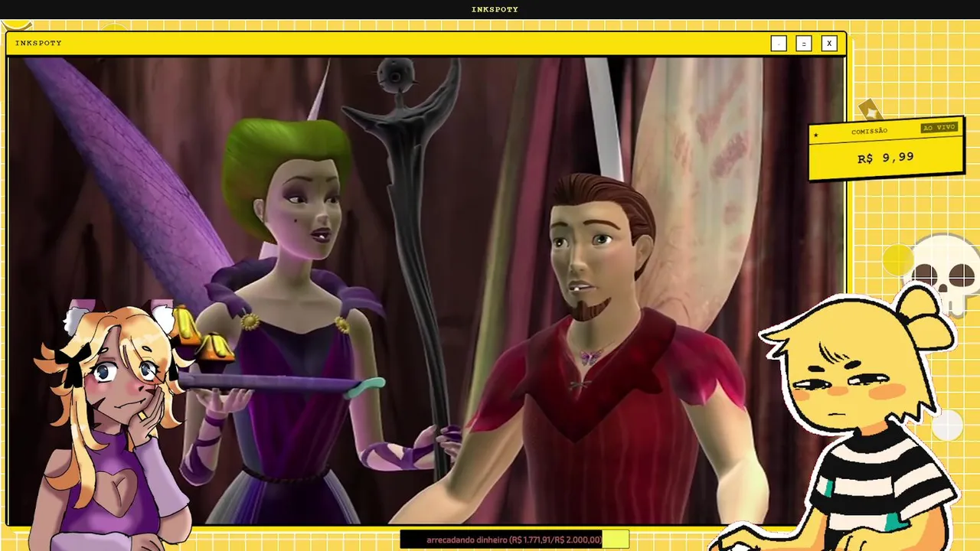Click the COMISSÃO label on the card
This screenshot has width=980, height=551.
pos(869,132)
